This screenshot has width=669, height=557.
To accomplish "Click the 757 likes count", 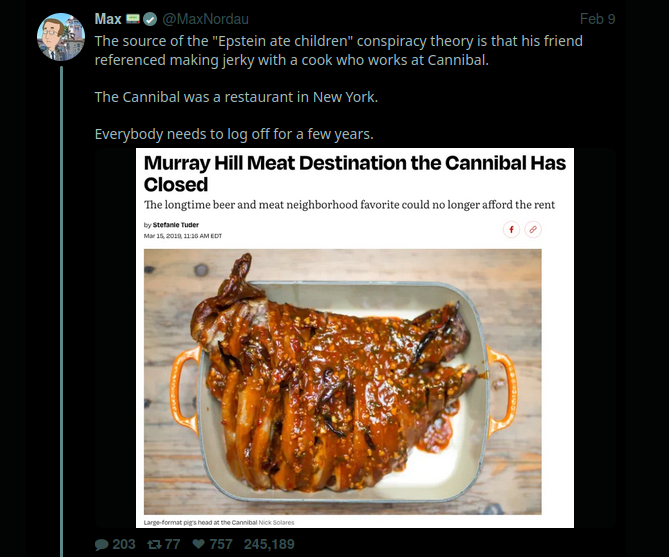I will click(222, 545).
